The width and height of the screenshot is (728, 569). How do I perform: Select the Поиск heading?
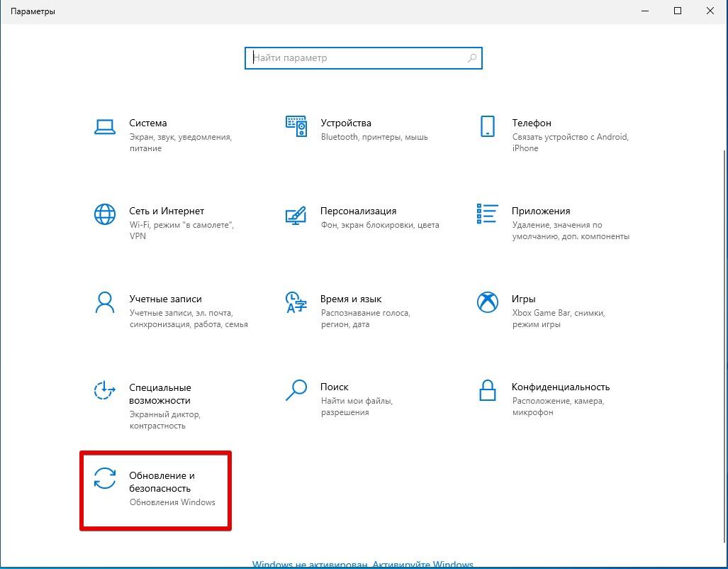pos(335,387)
